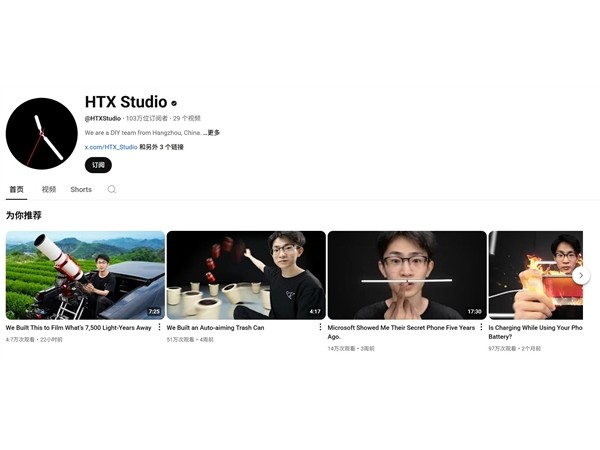The image size is (600, 450).
Task: Open options menu for Auto-aiming Trash Can video
Action: pos(320,328)
